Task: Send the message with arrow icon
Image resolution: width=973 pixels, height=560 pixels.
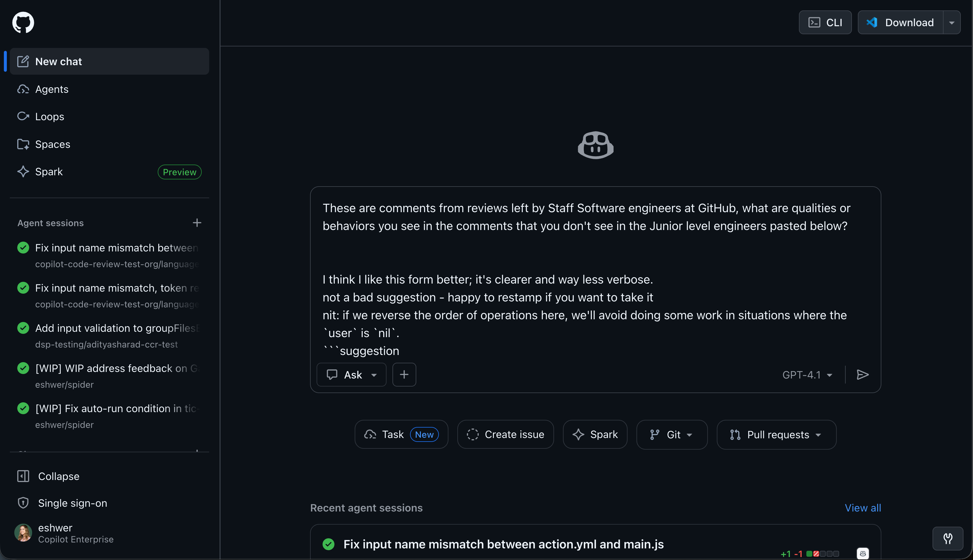Action: (863, 375)
